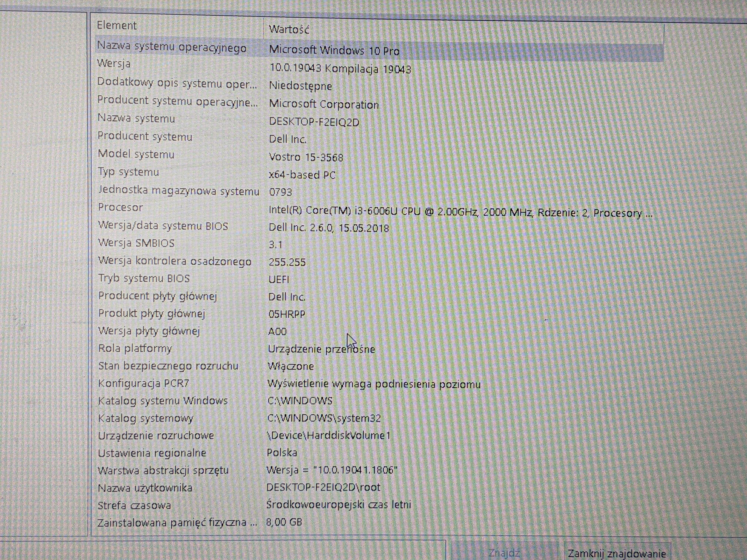Click the DESKTOP-F2EIQ2D system name value
The height and width of the screenshot is (560, 747).
click(x=314, y=122)
